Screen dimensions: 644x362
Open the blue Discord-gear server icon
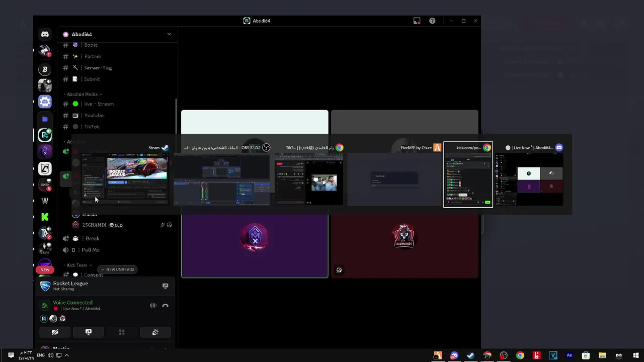[x=45, y=102]
